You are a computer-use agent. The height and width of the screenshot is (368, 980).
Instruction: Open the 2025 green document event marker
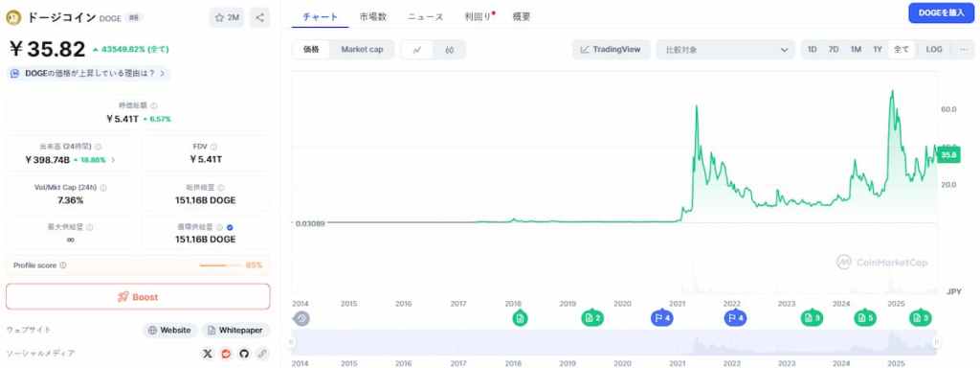[920, 318]
